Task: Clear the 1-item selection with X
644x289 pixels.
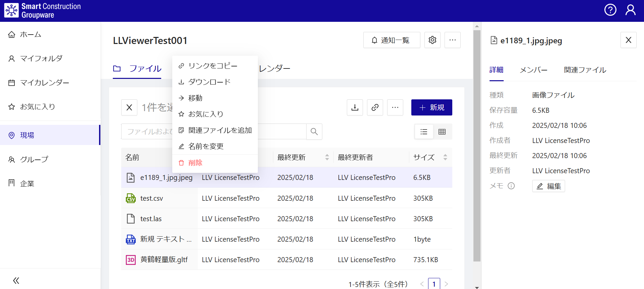Action: pyautogui.click(x=129, y=107)
